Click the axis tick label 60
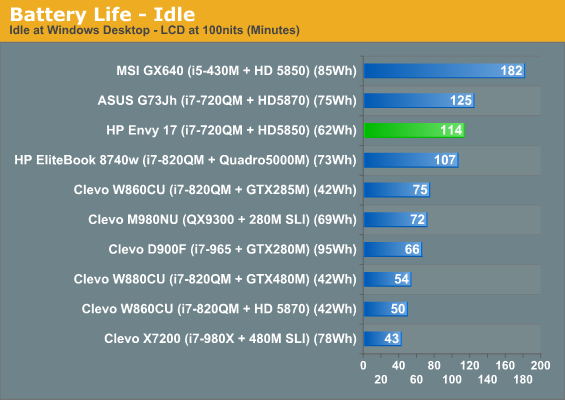This screenshot has width=565, height=400. point(416,379)
